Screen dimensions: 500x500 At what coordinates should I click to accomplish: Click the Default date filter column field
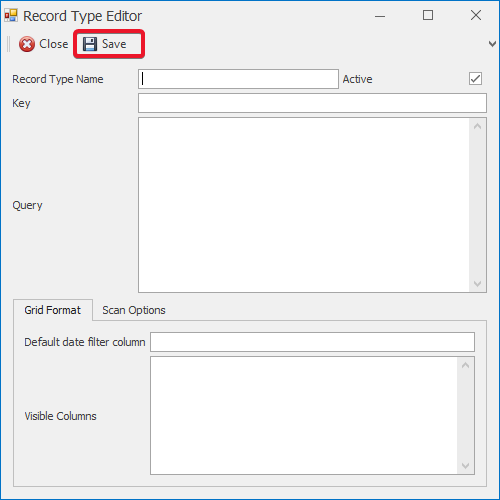[x=312, y=342]
